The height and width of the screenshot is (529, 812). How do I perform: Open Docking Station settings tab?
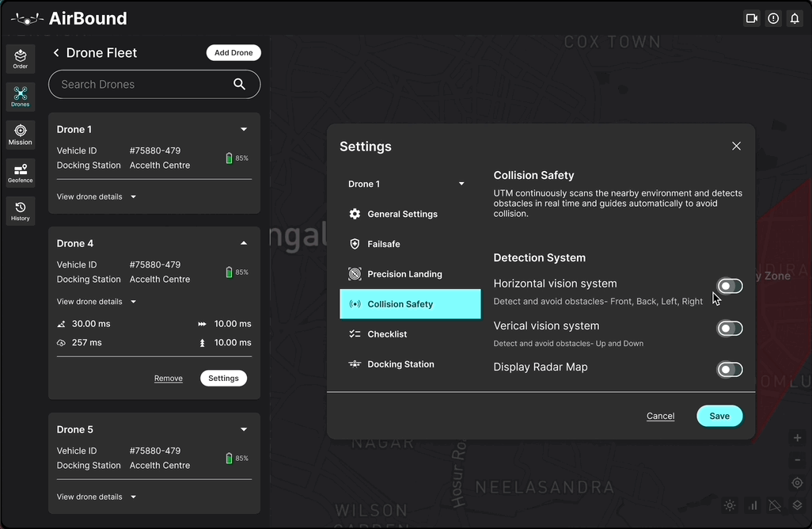tap(410, 364)
